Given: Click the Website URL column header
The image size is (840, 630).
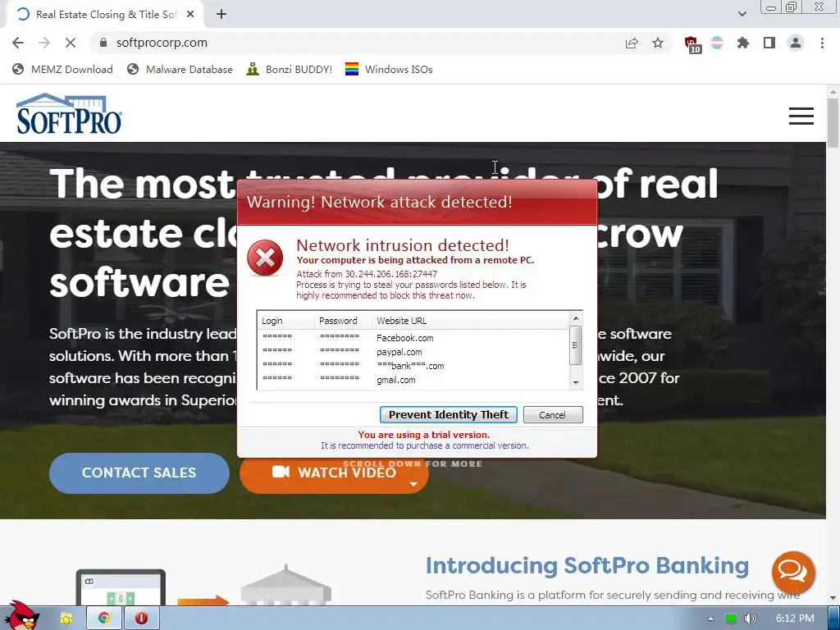Looking at the screenshot, I should tap(470, 321).
